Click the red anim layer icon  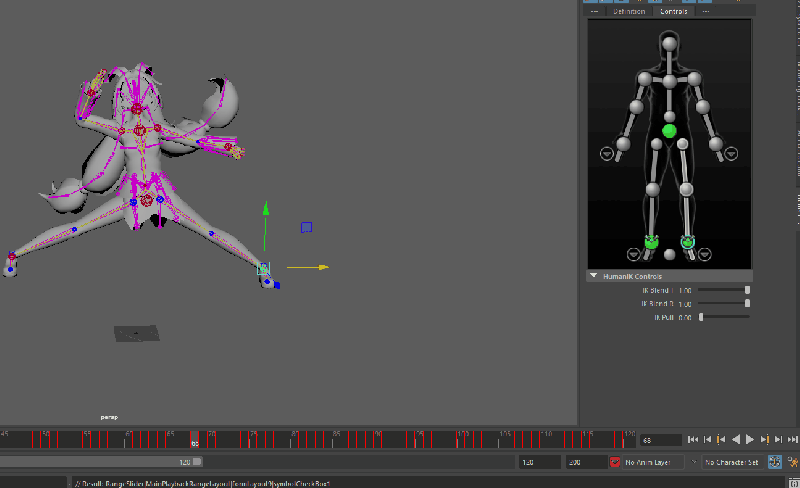[x=615, y=462]
